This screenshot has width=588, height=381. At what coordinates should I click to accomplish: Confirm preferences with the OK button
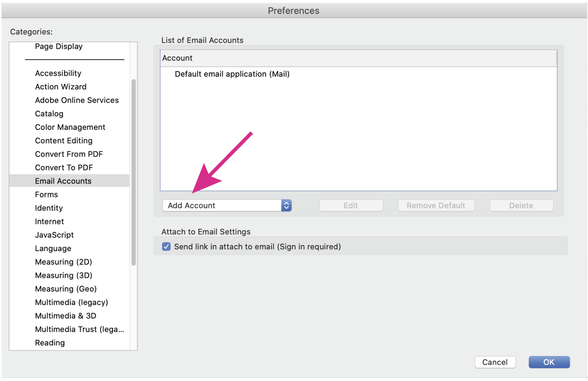pos(549,362)
